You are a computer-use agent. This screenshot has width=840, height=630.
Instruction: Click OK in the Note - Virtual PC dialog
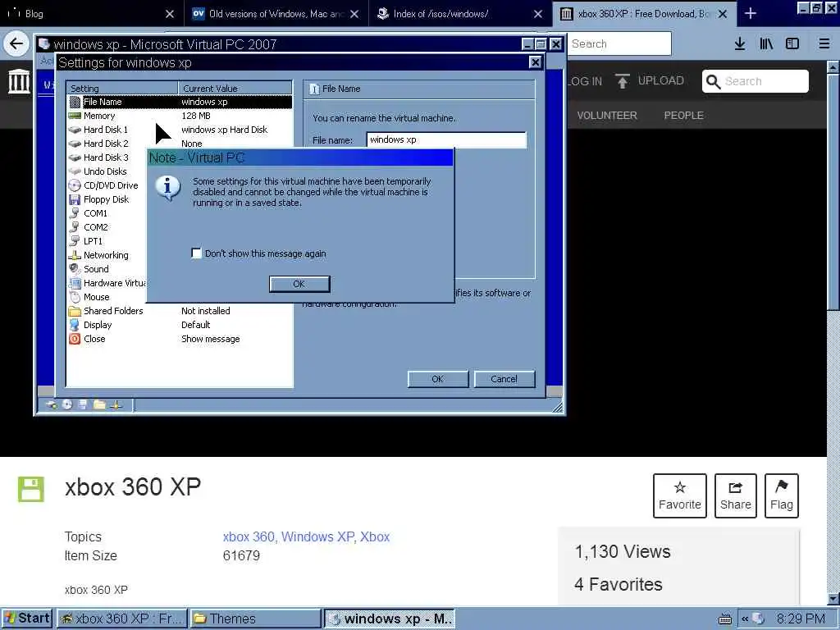(x=299, y=284)
